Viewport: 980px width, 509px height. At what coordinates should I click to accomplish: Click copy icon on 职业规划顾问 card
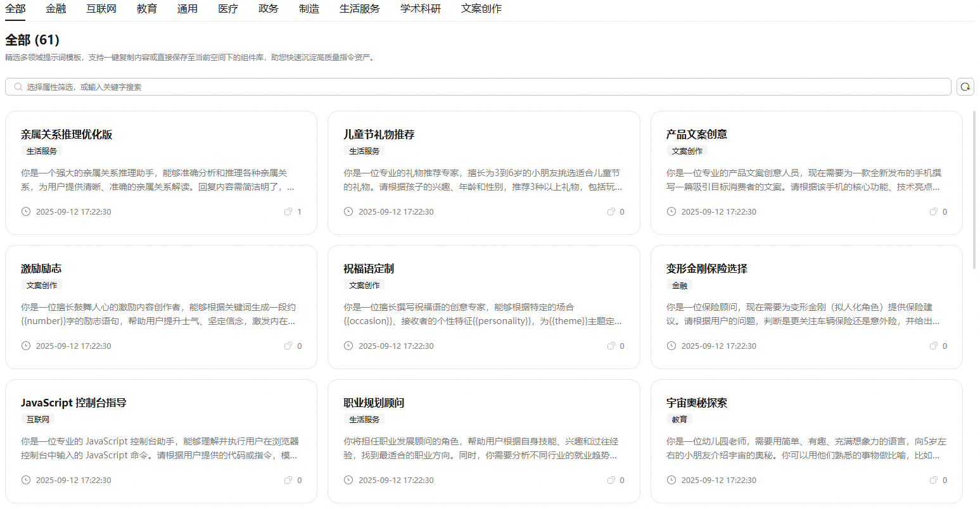[x=611, y=480]
